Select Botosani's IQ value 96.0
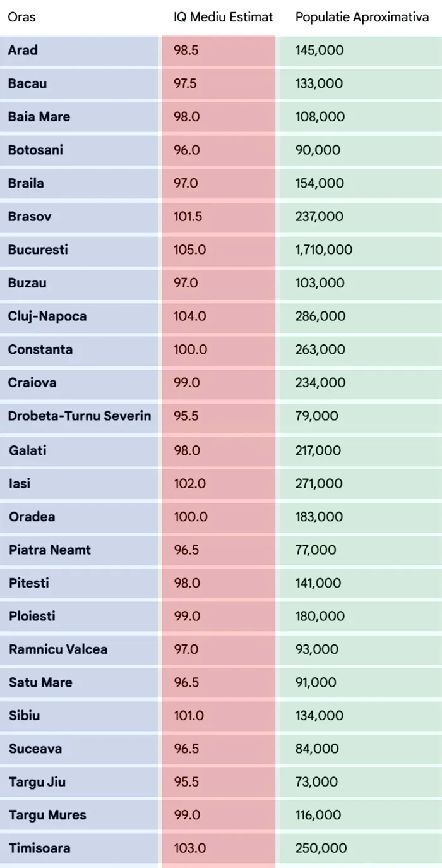Screen dimensions: 442x868 186,150
